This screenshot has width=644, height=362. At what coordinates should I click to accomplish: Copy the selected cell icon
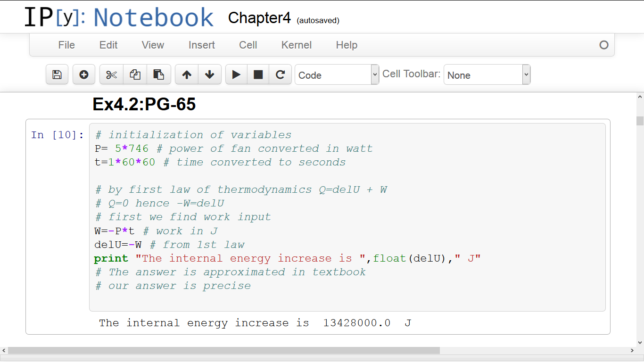(135, 74)
